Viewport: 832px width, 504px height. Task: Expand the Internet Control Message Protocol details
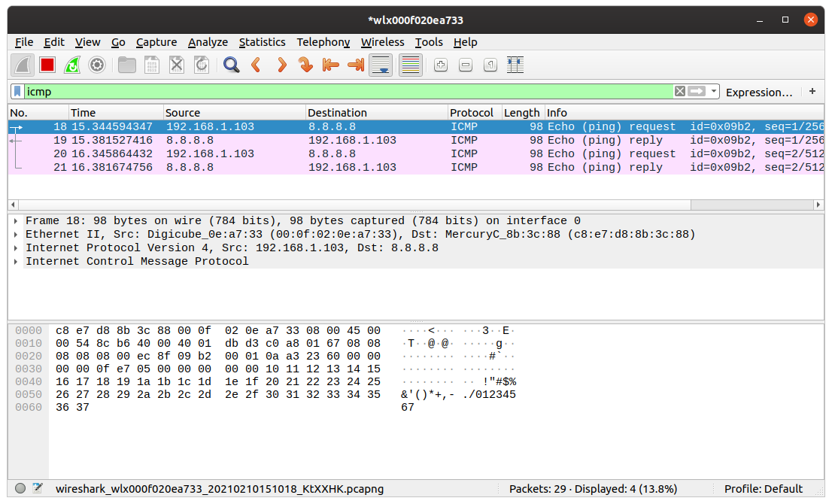point(17,261)
